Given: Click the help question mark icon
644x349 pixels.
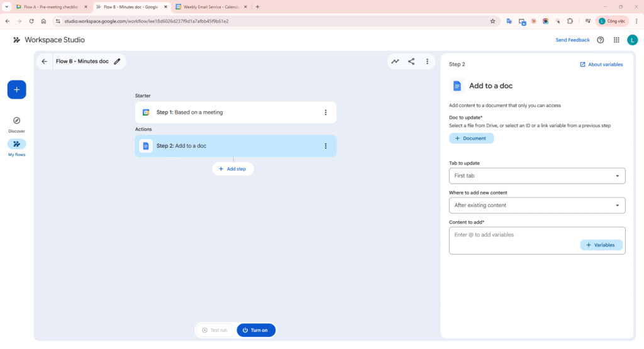Looking at the screenshot, I should (x=600, y=40).
